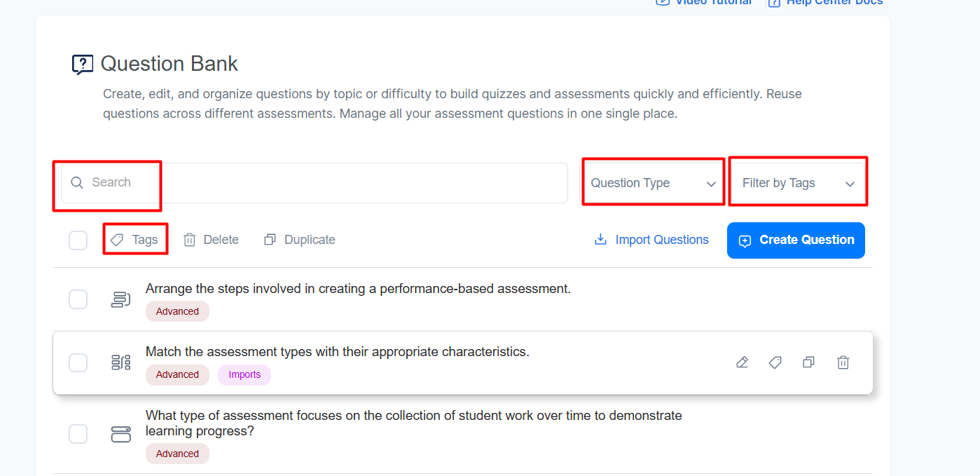Viewport: 980px width, 476px height.
Task: Click the Duplicate bulk action
Action: [x=300, y=240]
